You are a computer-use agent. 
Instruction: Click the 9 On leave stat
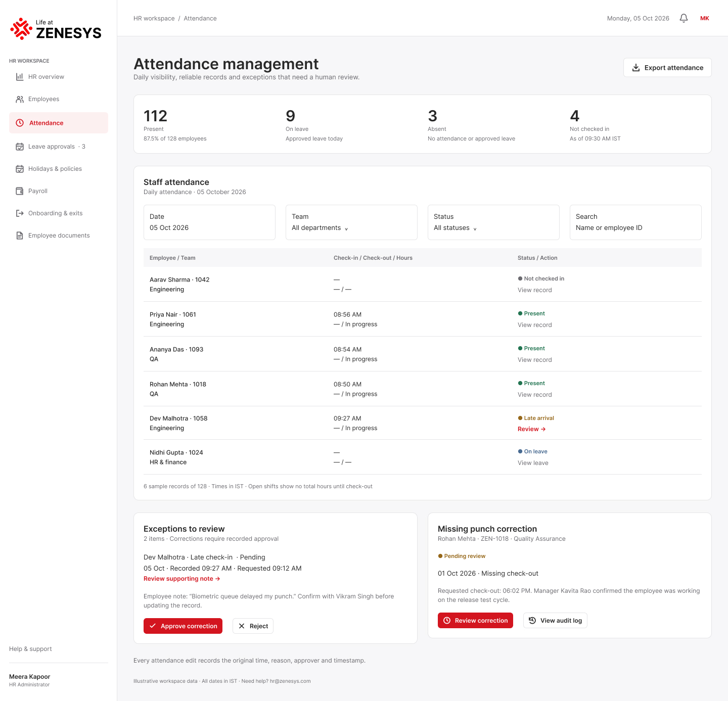(314, 124)
